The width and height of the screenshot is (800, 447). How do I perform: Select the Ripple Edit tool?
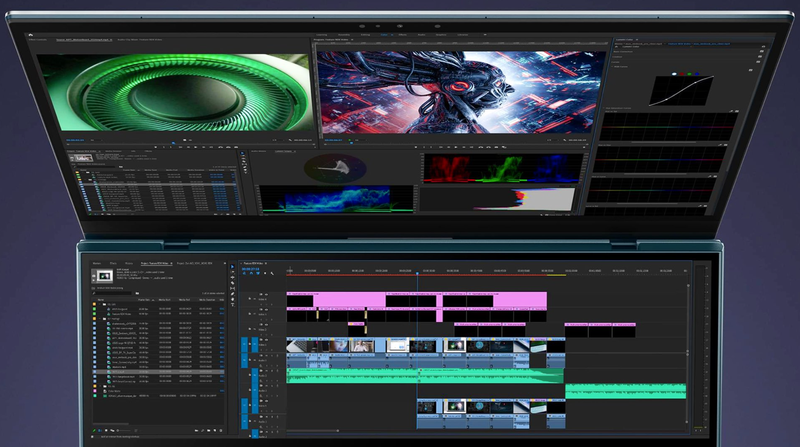coord(232,277)
